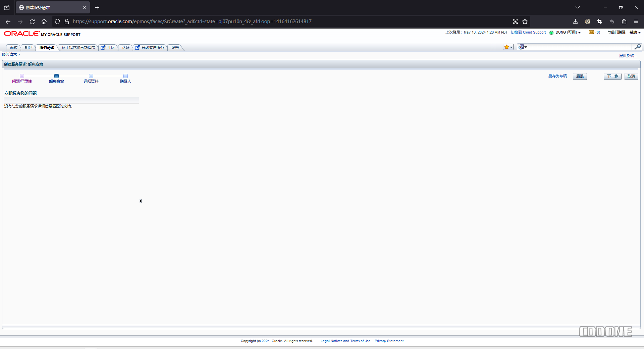The height and width of the screenshot is (349, 644).
Task: Click 另存为草稿 save as draft
Action: pos(557,76)
